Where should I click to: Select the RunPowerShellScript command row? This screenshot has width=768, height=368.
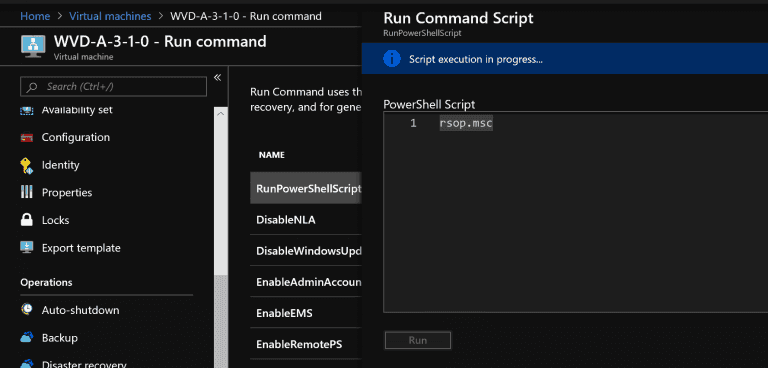306,188
